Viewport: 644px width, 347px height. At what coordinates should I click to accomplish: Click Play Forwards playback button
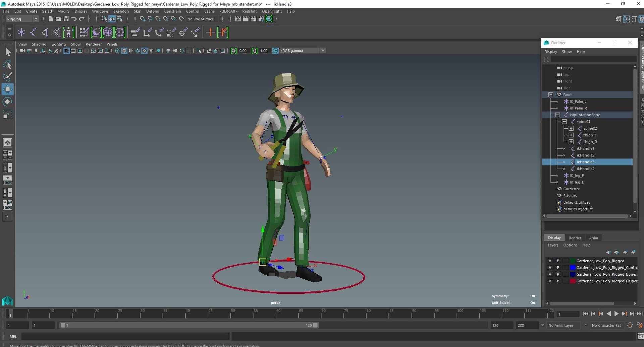[616, 314]
